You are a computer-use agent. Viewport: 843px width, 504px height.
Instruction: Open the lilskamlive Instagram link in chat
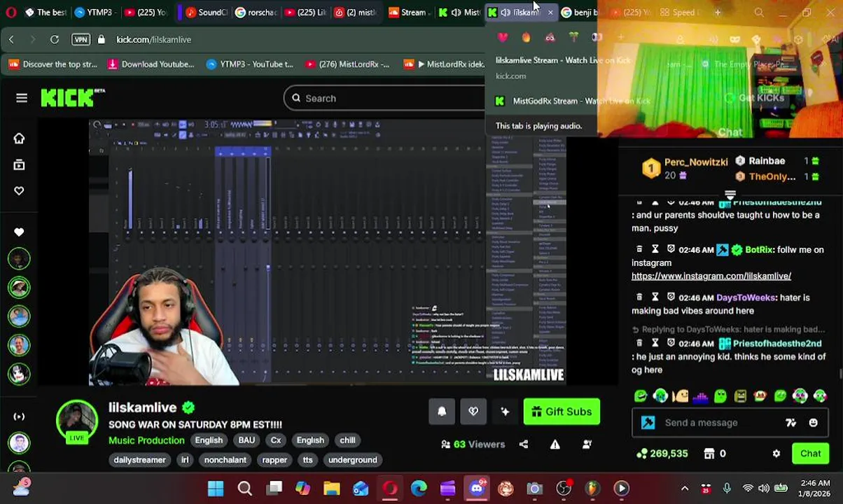(x=711, y=276)
